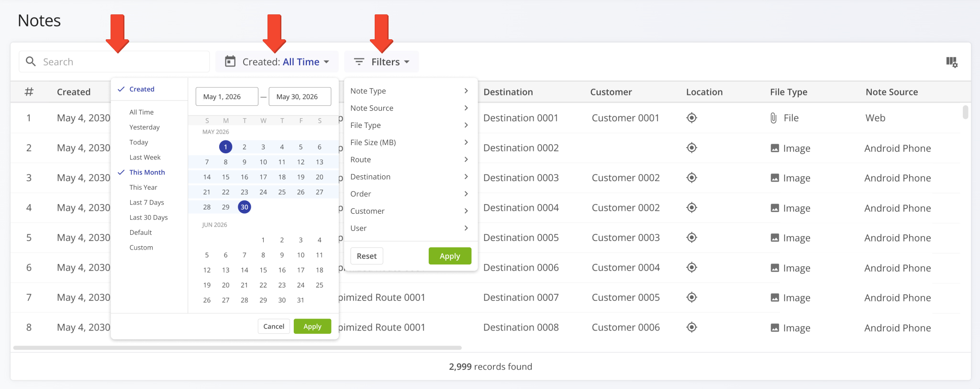Viewport: 980px width, 389px height.
Task: Expand the File Size (MB) filter
Action: (411, 142)
